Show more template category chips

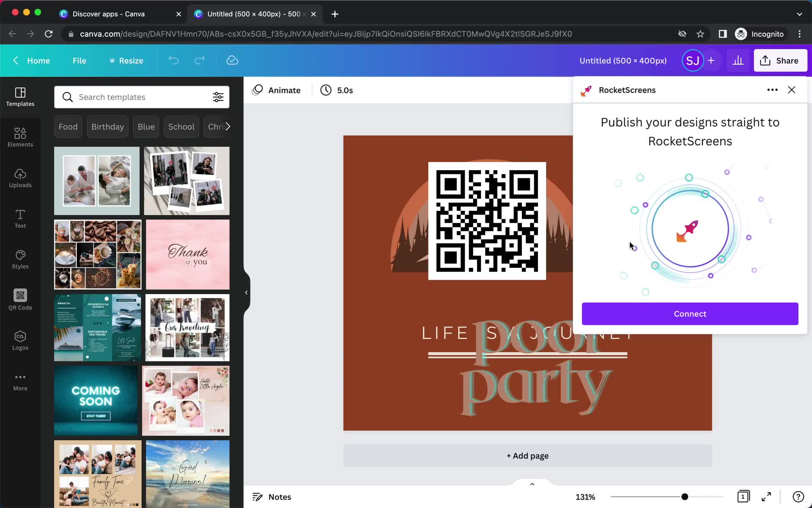click(228, 127)
